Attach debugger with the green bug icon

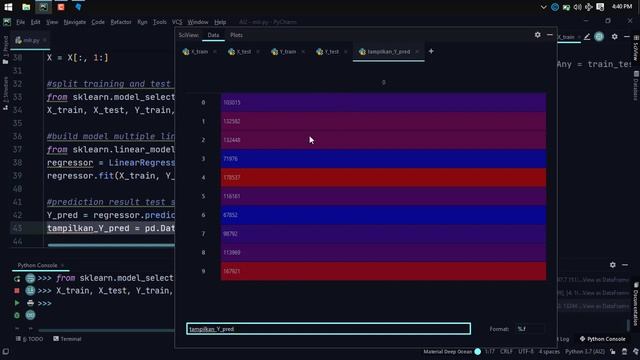[x=17, y=316]
